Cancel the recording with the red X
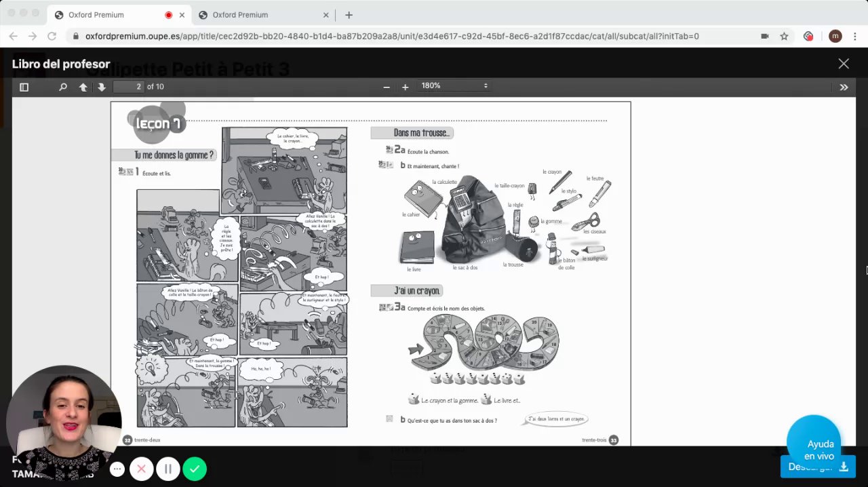868x487 pixels. click(141, 469)
